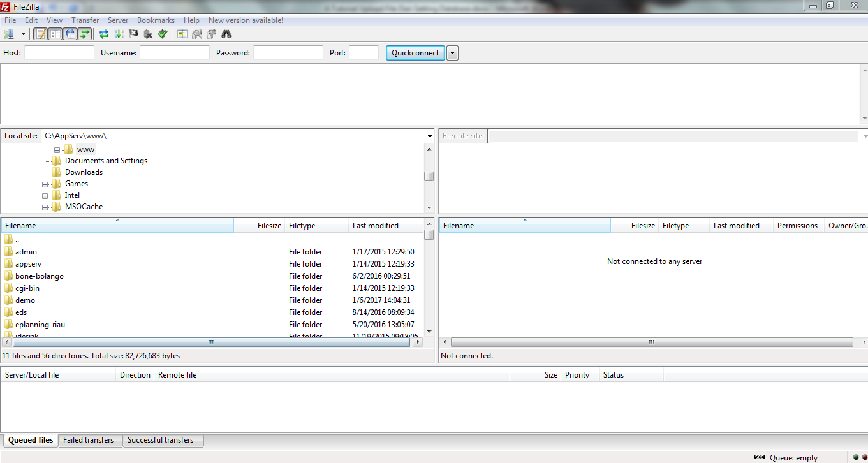Click the admin folder icon

tap(8, 251)
